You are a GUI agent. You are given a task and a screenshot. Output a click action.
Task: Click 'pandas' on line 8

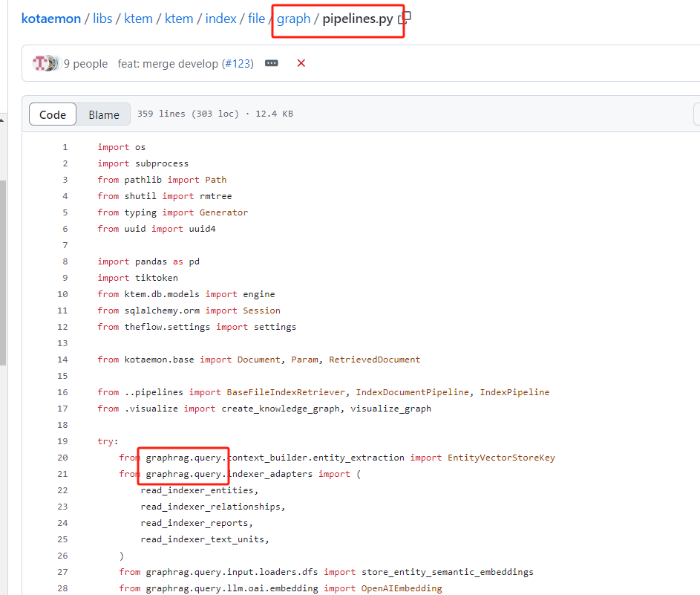(x=151, y=261)
